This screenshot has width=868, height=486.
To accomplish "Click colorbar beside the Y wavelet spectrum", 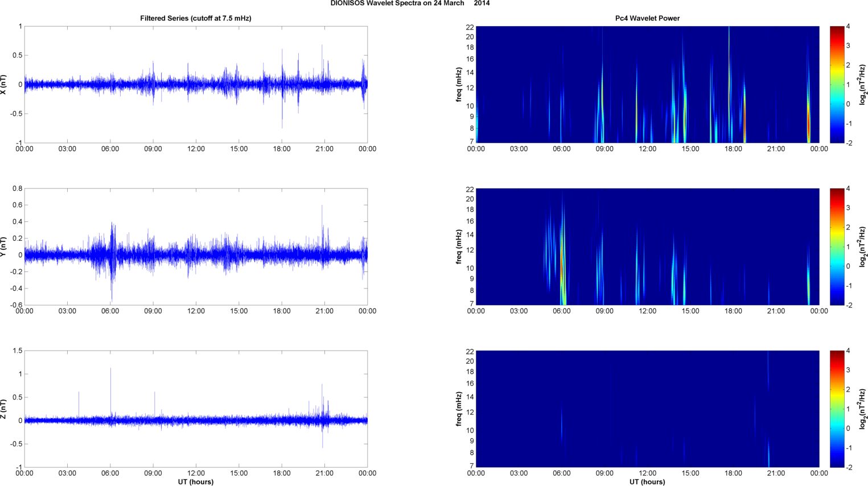I will (837, 246).
